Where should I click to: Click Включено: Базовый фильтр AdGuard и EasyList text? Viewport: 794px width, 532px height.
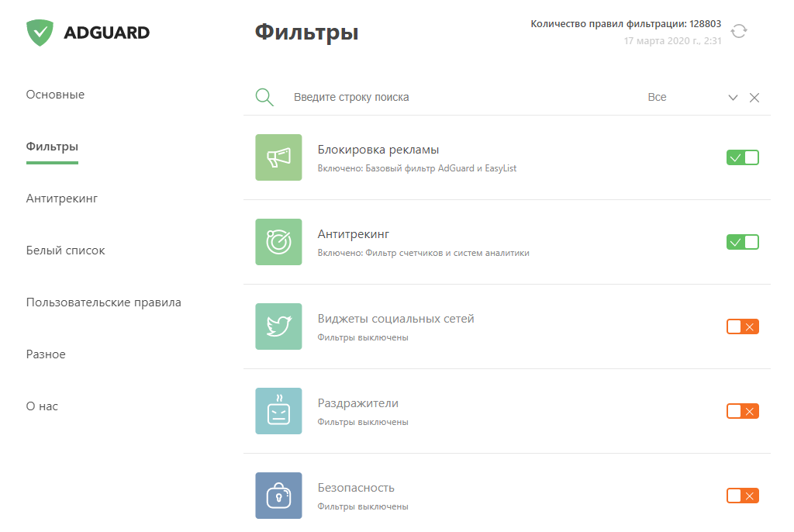pos(416,168)
